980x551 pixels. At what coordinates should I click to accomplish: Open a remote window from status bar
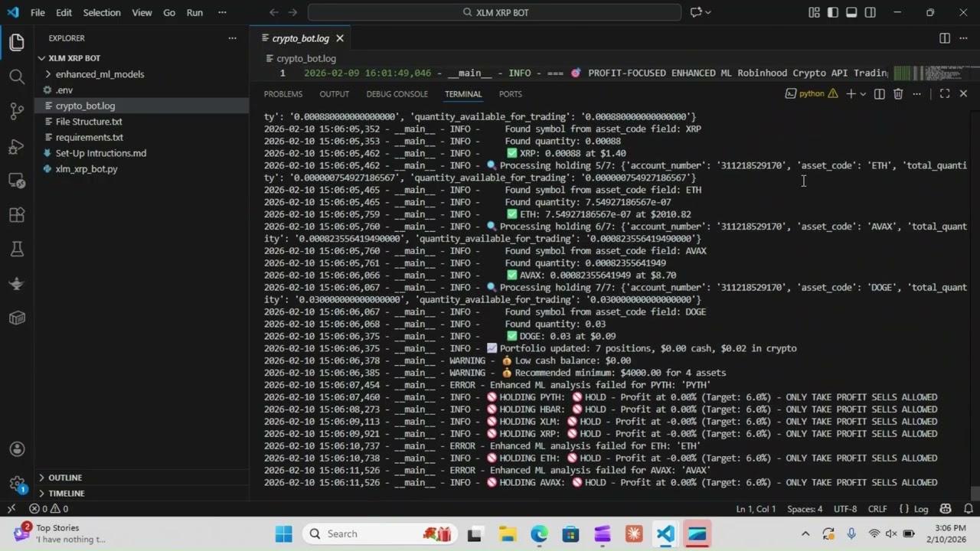pos(11,509)
